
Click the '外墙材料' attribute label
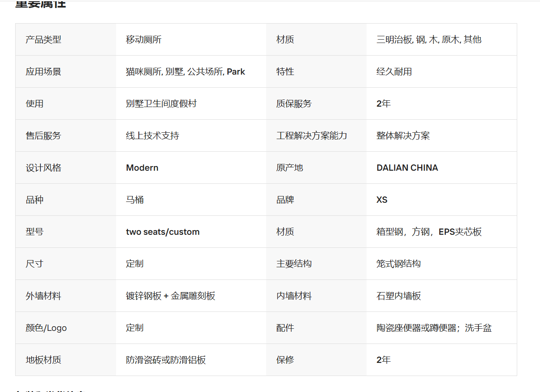tap(43, 296)
